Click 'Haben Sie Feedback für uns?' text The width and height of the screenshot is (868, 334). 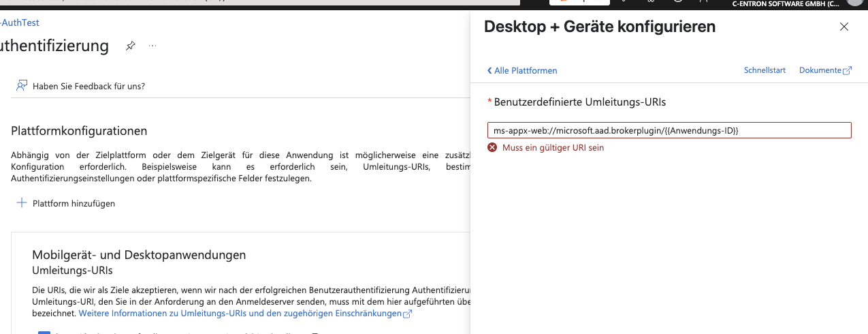point(89,86)
